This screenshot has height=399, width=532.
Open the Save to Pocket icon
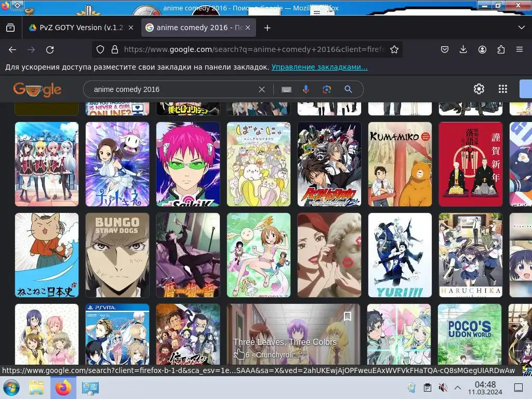click(x=445, y=49)
